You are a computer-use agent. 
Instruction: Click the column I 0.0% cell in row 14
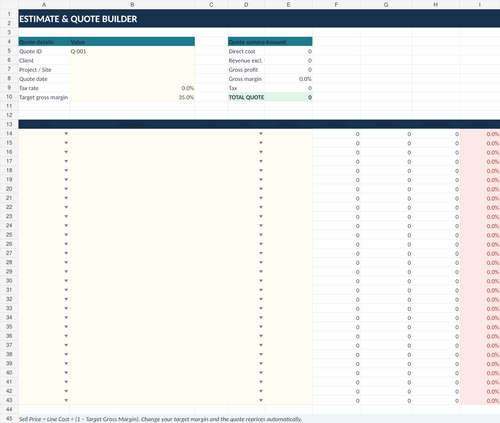(x=480, y=134)
